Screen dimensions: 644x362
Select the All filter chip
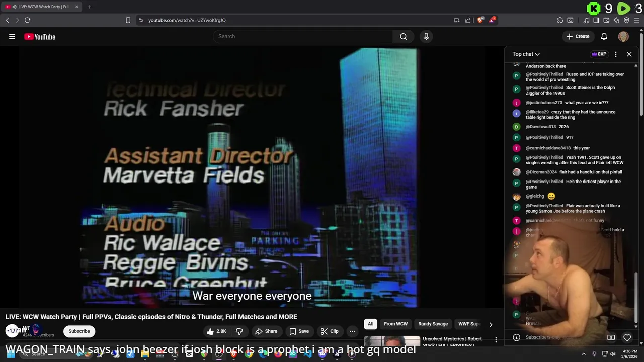click(x=370, y=324)
